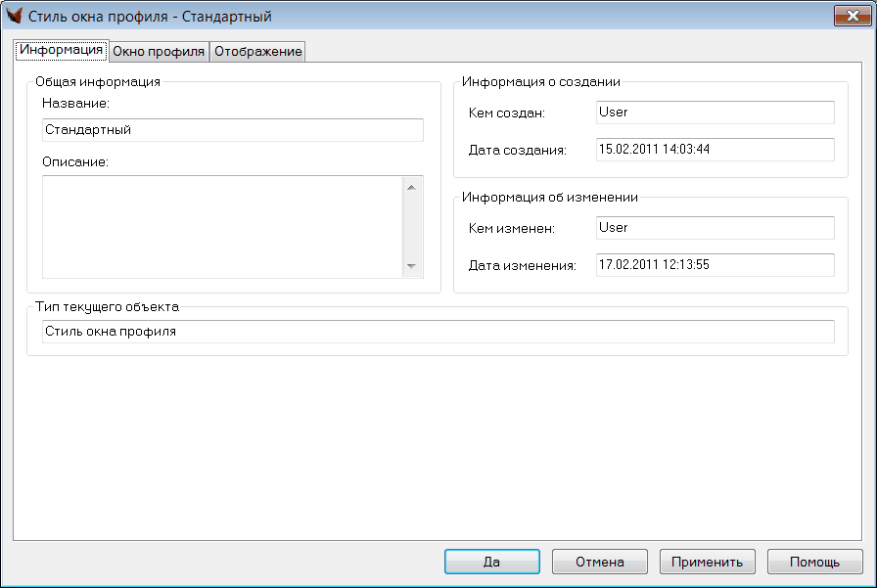Click the Тип текущего объекта field
877x588 pixels.
(438, 332)
